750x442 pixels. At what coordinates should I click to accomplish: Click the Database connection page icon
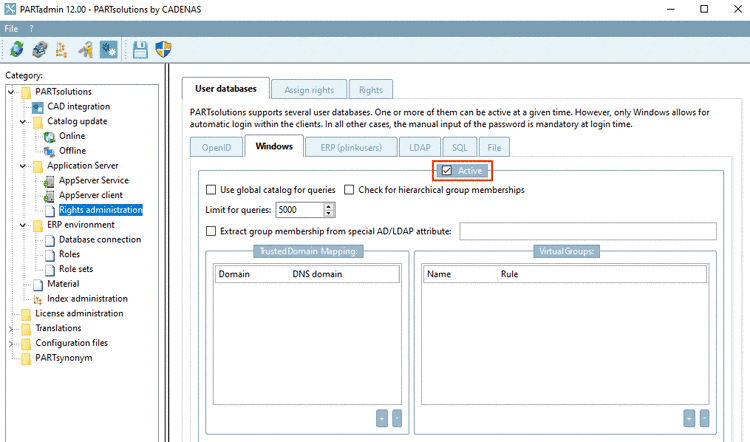point(50,241)
